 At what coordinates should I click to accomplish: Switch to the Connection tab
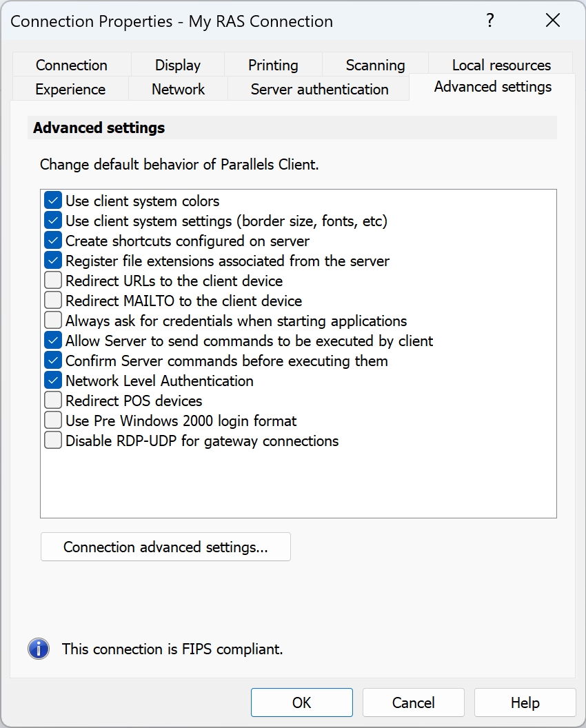[72, 65]
